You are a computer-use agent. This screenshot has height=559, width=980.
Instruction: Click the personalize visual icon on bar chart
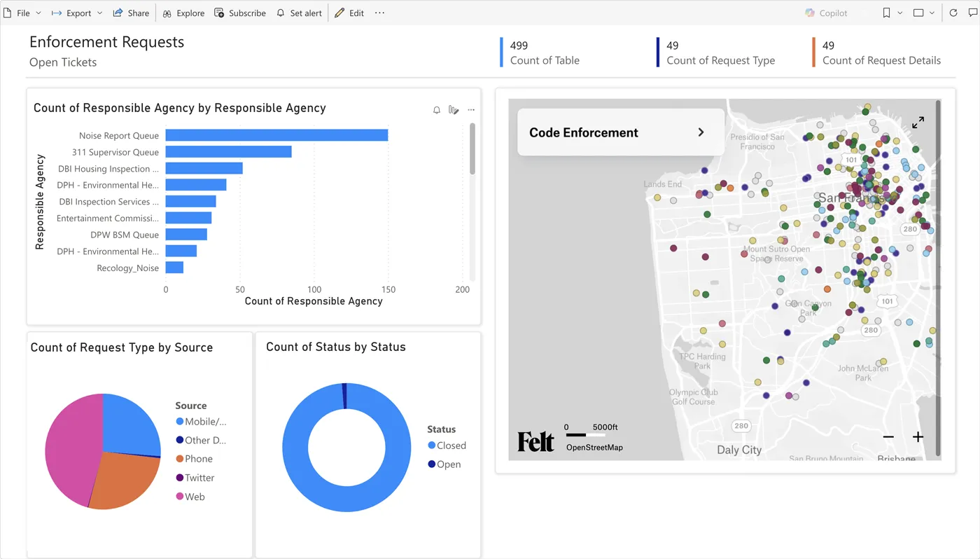tap(454, 110)
